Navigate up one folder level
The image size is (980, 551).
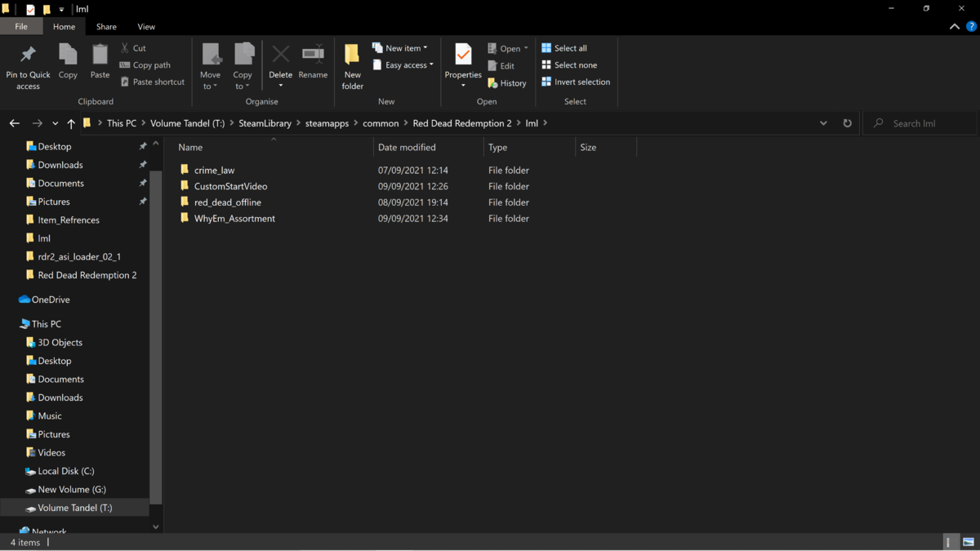point(71,123)
